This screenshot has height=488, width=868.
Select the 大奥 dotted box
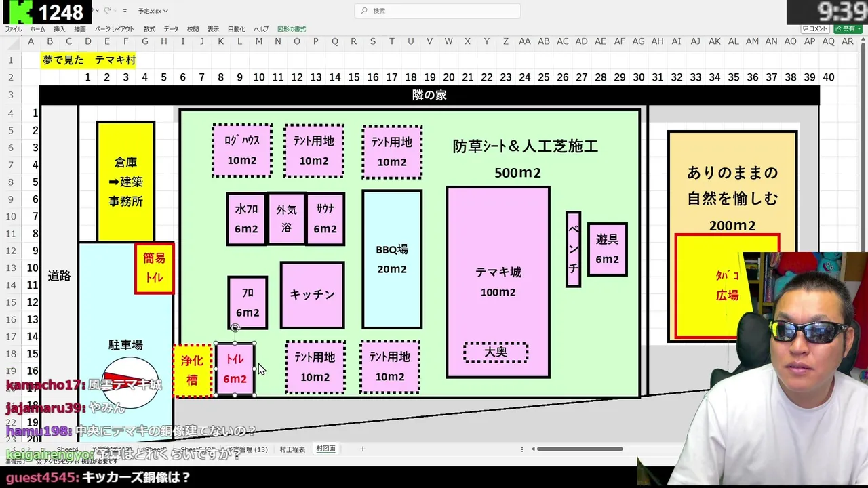click(496, 352)
